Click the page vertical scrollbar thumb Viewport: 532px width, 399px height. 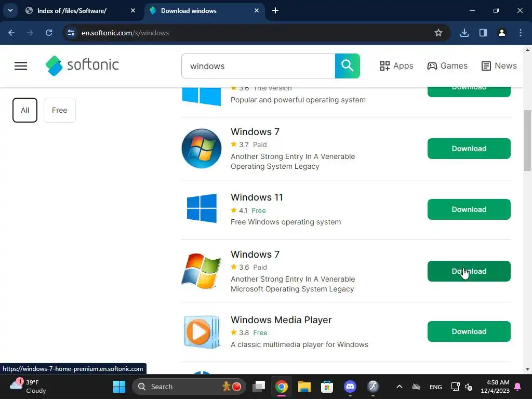point(527,140)
